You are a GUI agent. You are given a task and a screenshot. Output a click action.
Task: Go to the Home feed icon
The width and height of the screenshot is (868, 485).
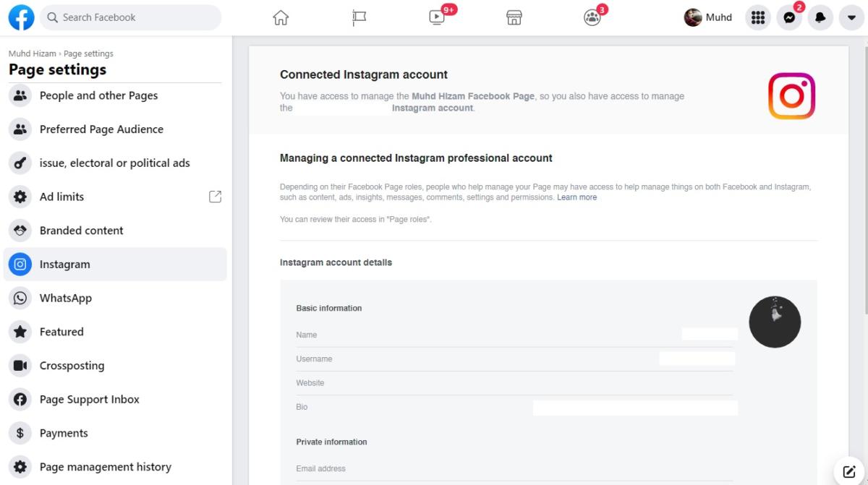pyautogui.click(x=281, y=17)
